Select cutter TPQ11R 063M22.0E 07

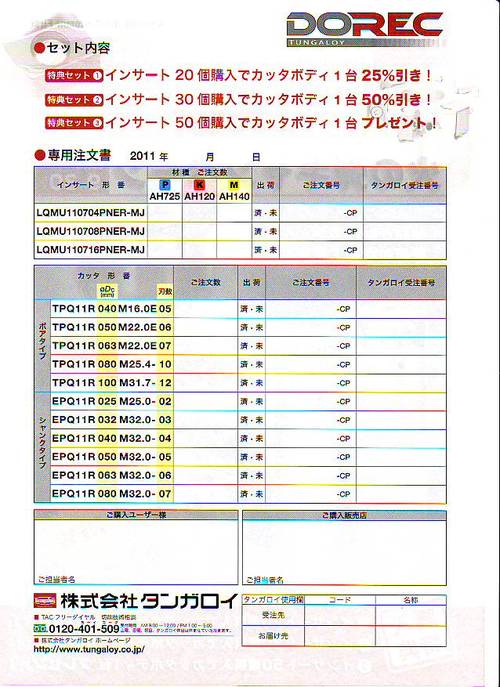pyautogui.click(x=112, y=346)
